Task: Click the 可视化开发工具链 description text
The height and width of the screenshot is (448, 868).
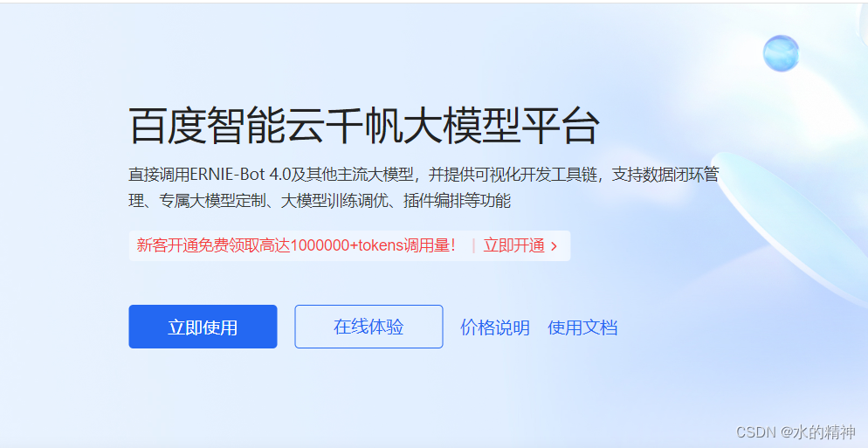Action: click(x=536, y=175)
